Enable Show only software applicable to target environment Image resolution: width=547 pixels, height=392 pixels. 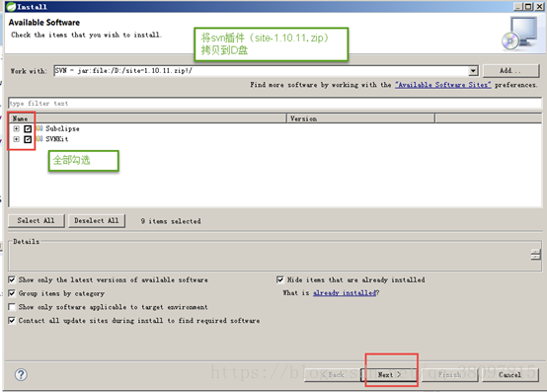[x=12, y=307]
